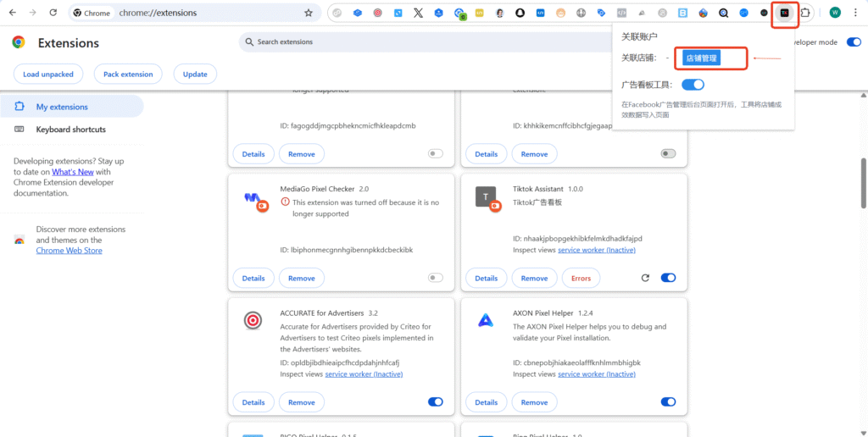Open Details for Tiktok Assistant
868x437 pixels.
(x=486, y=279)
